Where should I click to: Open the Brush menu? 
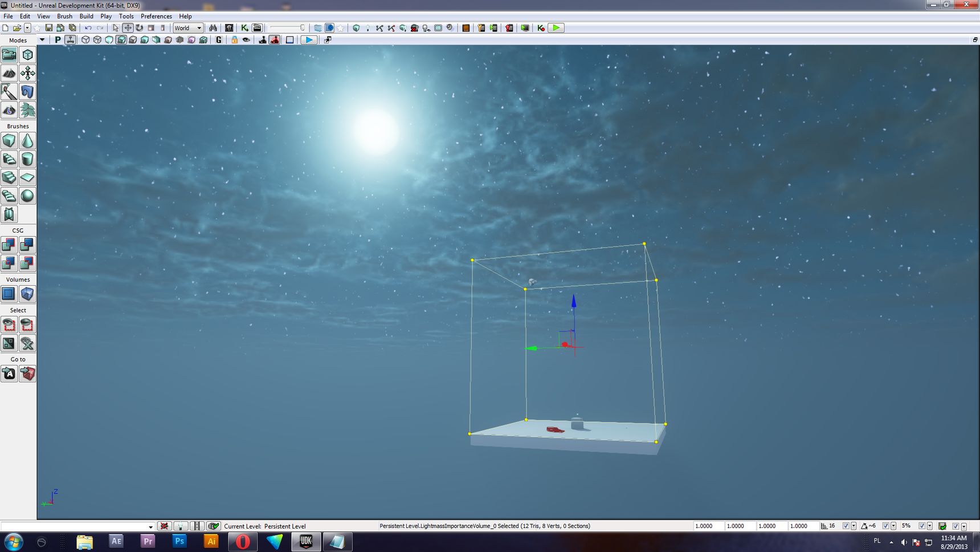pos(64,17)
